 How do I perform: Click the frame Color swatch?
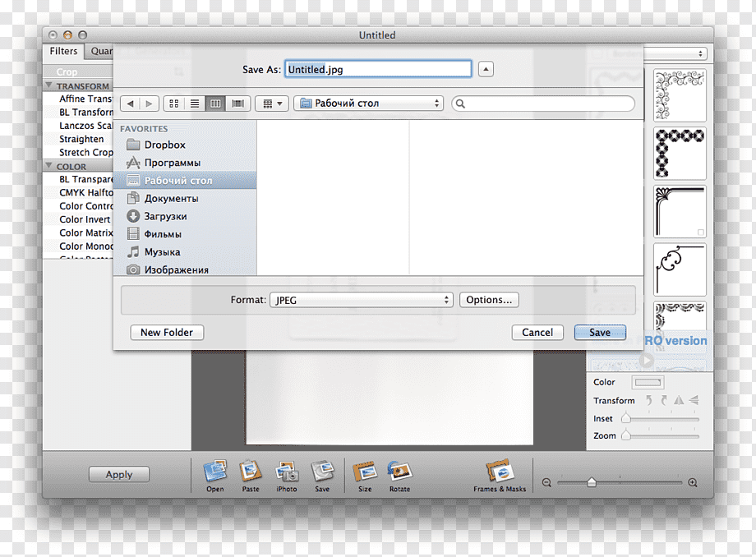tap(648, 383)
